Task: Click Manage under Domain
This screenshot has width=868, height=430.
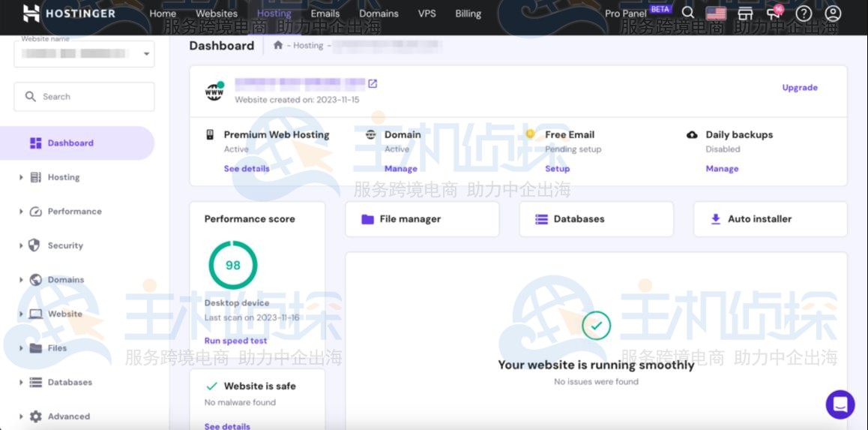Action: click(401, 168)
